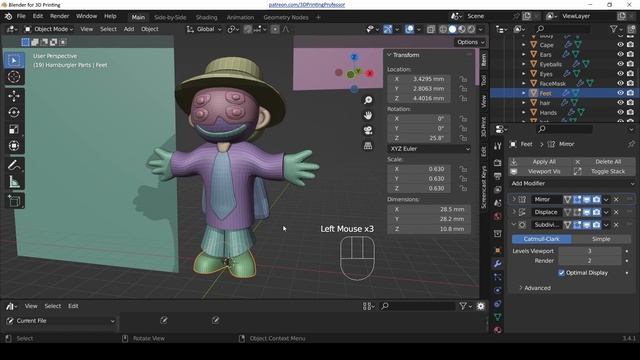
Task: Click the zoom viewport magnifier icon
Action: [x=368, y=100]
